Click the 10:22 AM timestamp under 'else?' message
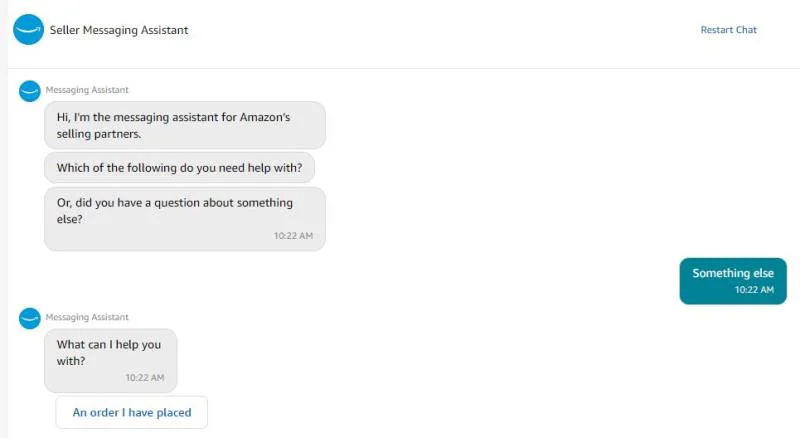The height and width of the screenshot is (438, 800). (x=293, y=236)
